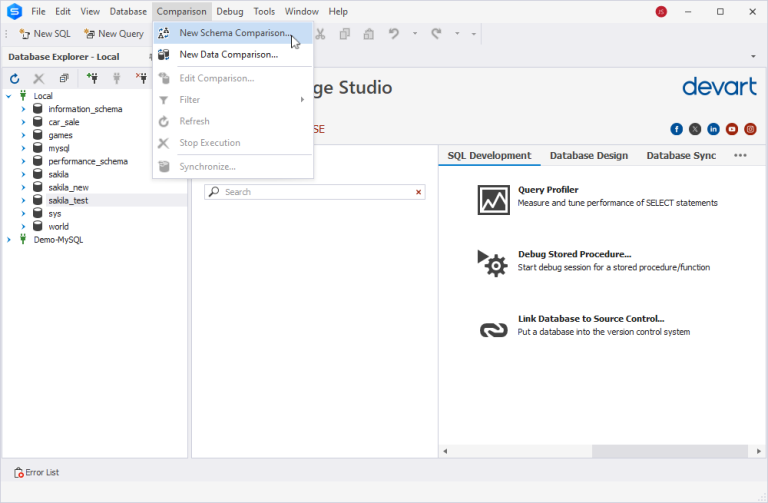The height and width of the screenshot is (503, 768).
Task: Switch to the Database Design tab
Action: [x=588, y=156]
